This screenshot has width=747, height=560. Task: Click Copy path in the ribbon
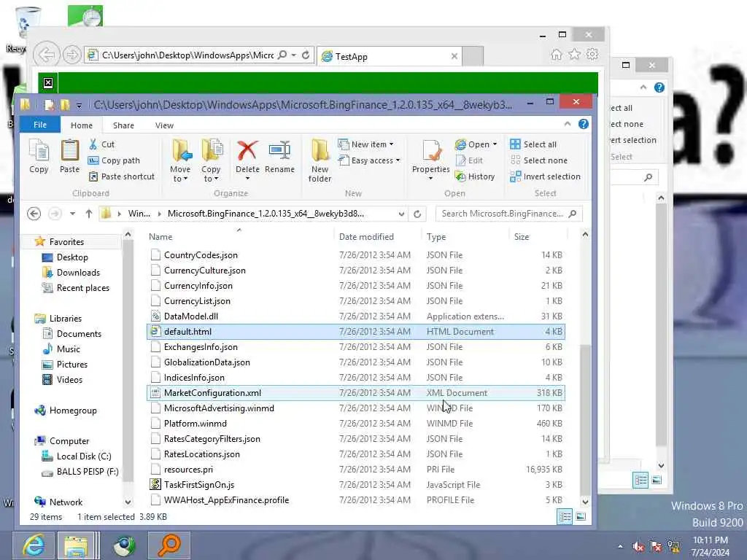(115, 160)
